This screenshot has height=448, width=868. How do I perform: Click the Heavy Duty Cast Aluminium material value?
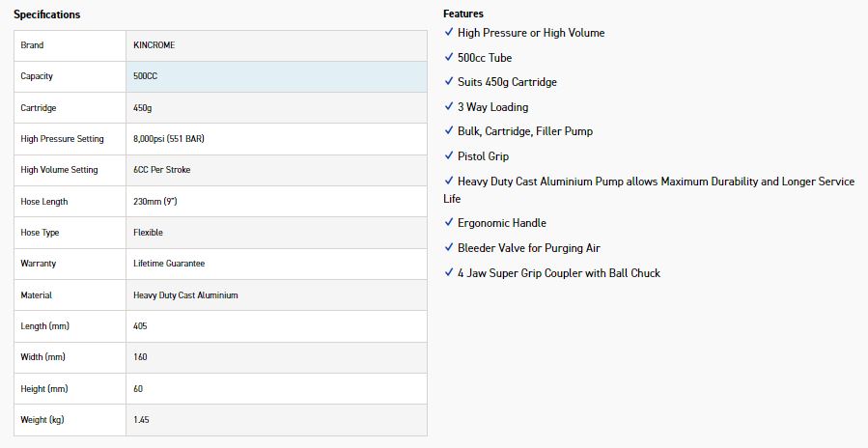185,295
